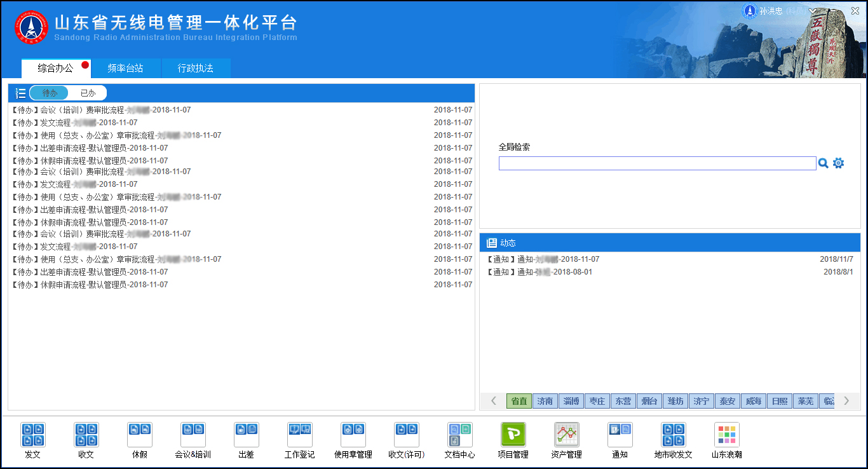This screenshot has height=469, width=868.
Task: Click the 全局检索 search input field
Action: (656, 163)
